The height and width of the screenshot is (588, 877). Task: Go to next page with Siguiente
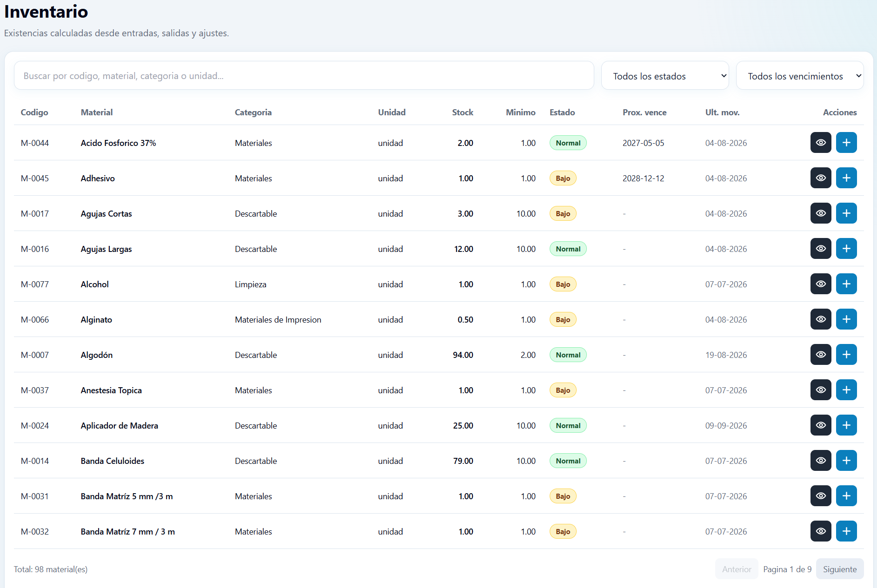[840, 569]
